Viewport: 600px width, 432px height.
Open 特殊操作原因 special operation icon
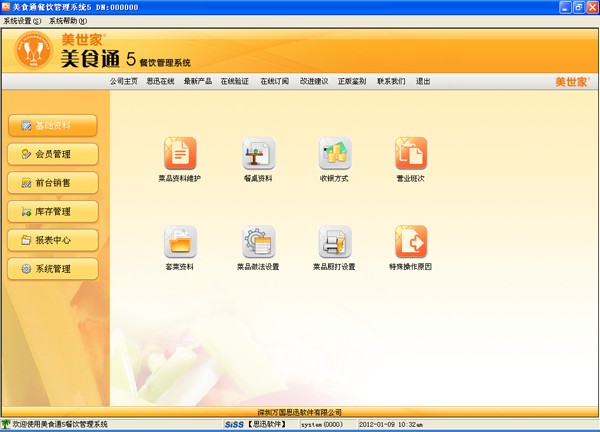pyautogui.click(x=410, y=242)
